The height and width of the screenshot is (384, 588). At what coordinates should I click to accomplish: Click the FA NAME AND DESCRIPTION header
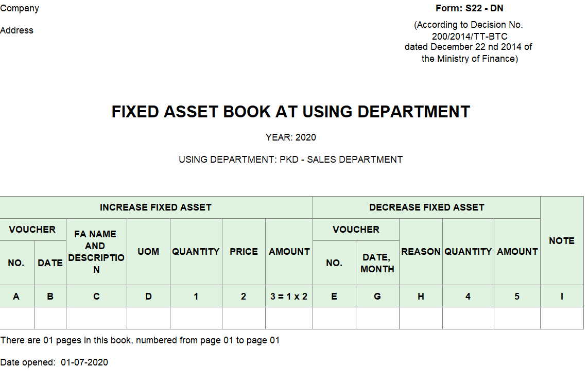tap(96, 252)
